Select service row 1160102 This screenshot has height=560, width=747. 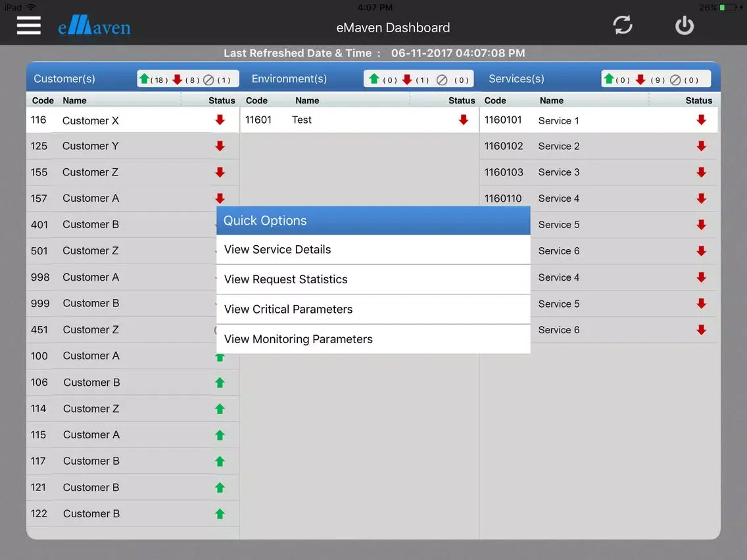[599, 146]
